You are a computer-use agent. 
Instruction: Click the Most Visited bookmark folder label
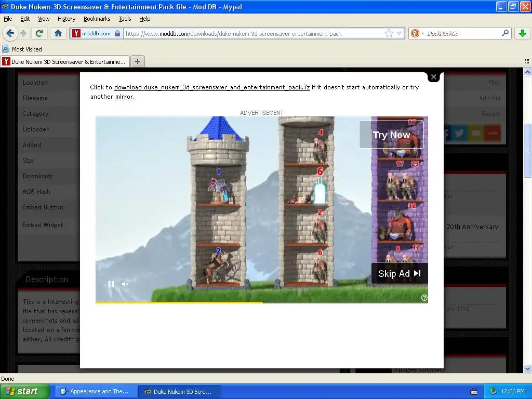tap(27, 49)
